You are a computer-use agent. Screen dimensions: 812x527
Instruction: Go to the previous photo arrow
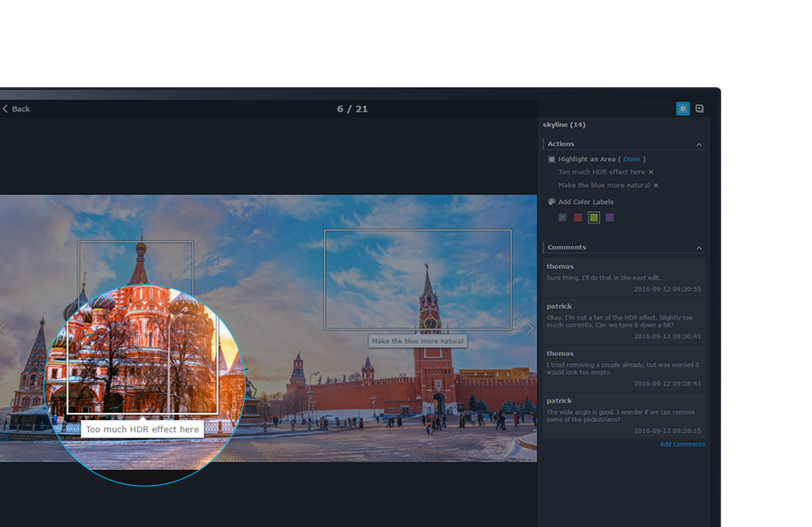4,328
